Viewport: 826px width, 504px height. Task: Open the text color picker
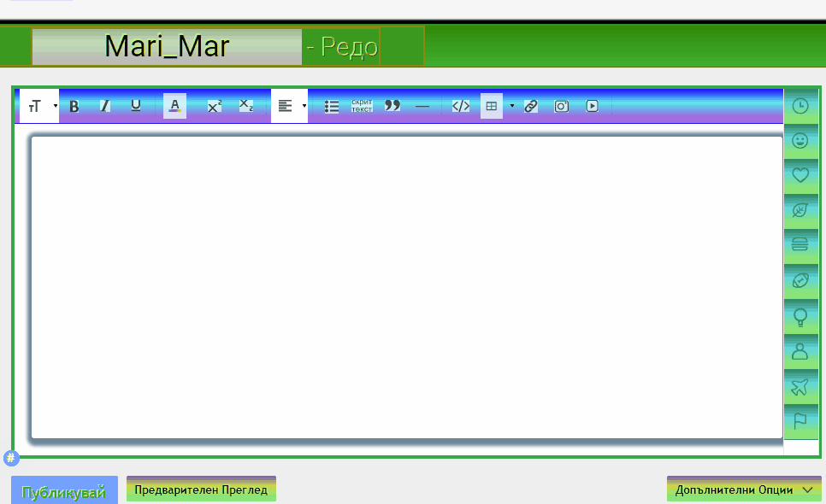(x=174, y=106)
